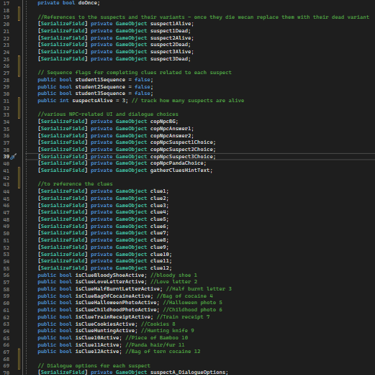Click the suspect3Alive field name
The width and height of the screenshot is (375, 375).
coord(171,52)
